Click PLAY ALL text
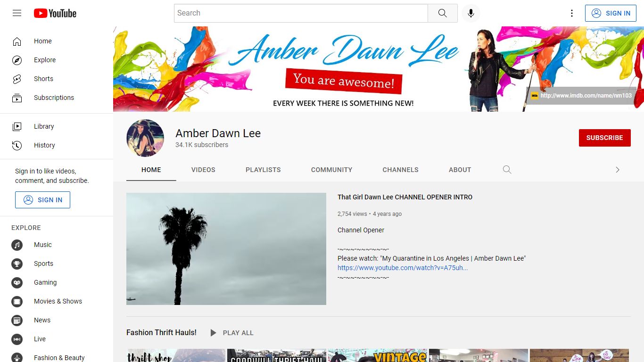 pos(238,333)
